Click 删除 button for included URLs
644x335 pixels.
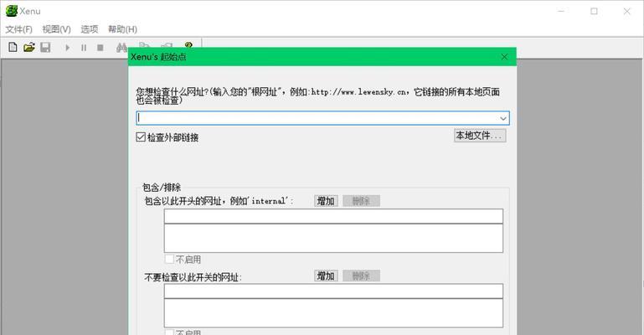click(361, 201)
